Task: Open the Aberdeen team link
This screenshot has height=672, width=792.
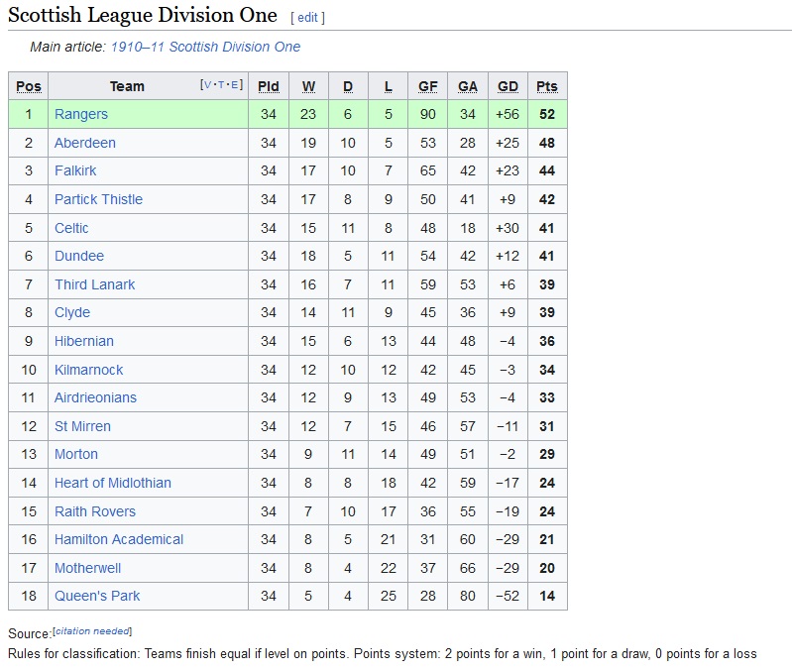Action: [85, 143]
